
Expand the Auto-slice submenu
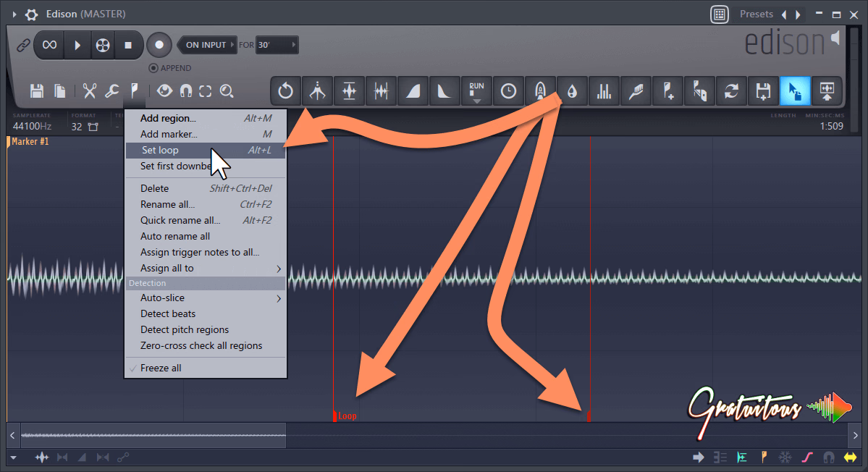[206, 298]
